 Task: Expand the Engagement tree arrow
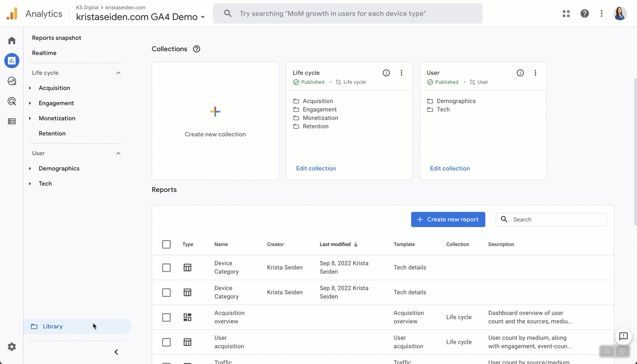tap(30, 103)
